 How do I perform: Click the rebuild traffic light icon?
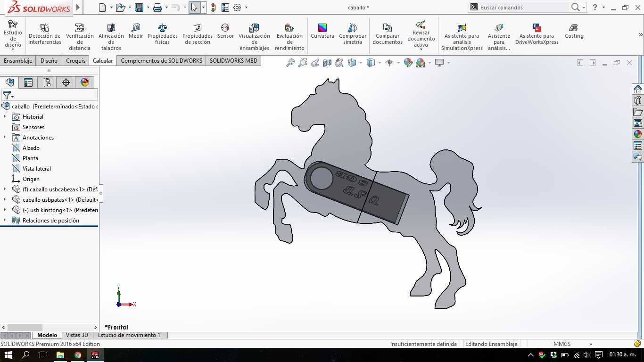pos(213,8)
